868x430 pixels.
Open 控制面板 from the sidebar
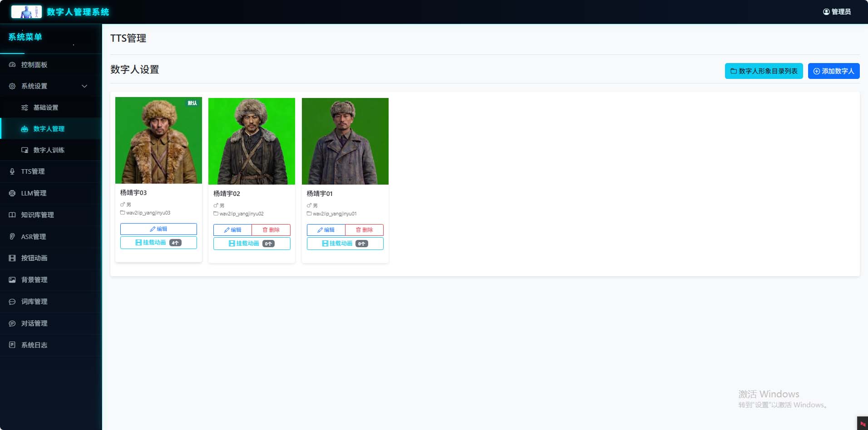(34, 65)
